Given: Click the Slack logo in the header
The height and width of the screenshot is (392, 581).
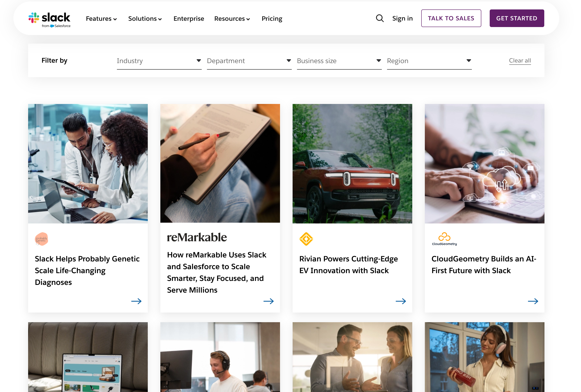Looking at the screenshot, I should (x=50, y=19).
